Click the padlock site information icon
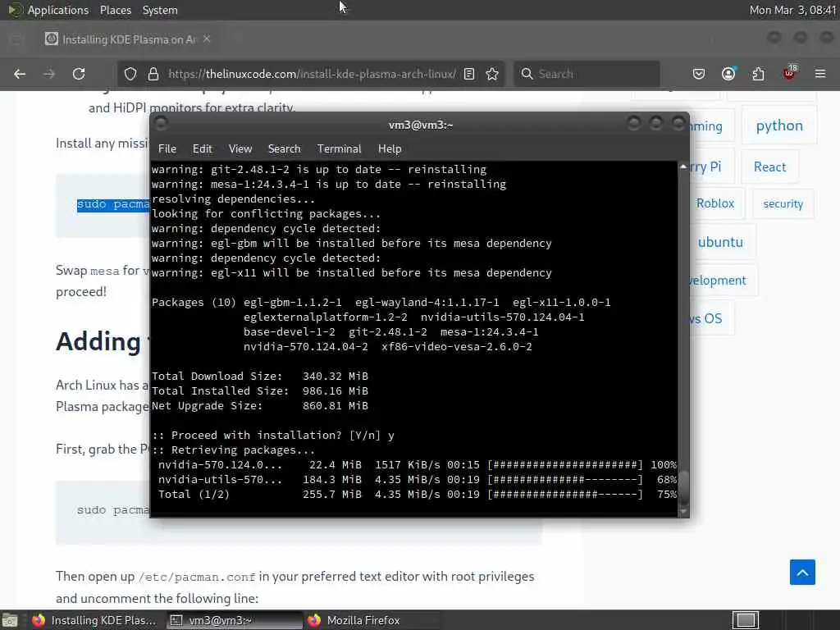This screenshot has height=630, width=840. (153, 74)
